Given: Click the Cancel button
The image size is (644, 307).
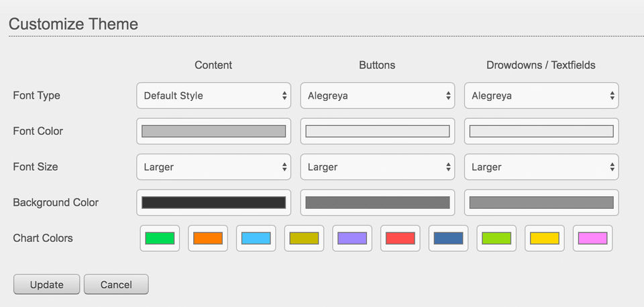Looking at the screenshot, I should (x=116, y=284).
